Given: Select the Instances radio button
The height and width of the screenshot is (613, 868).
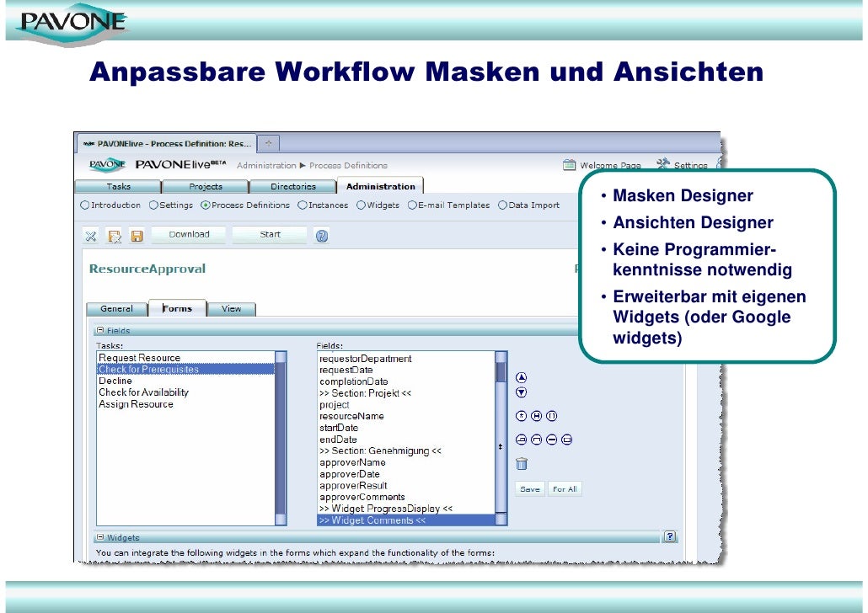Looking at the screenshot, I should [303, 205].
